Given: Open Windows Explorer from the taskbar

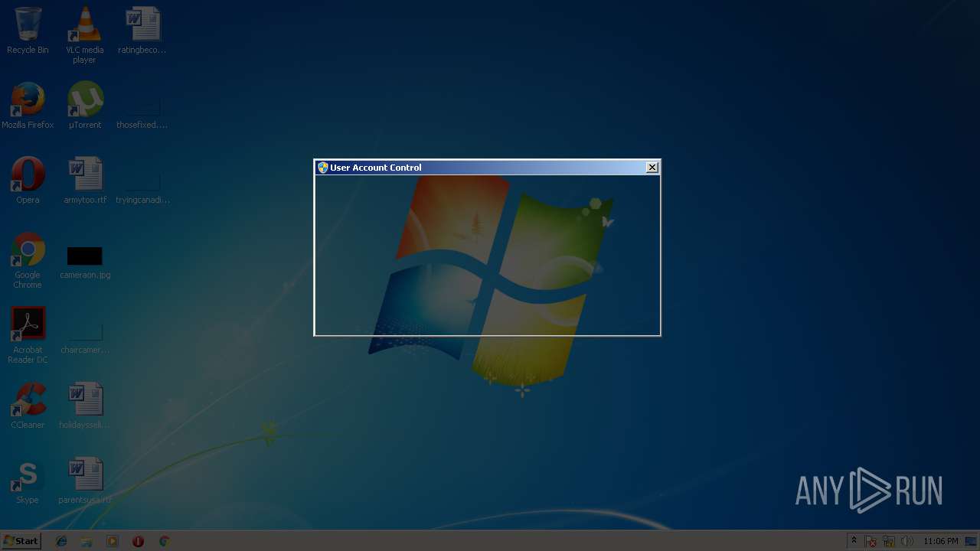Looking at the screenshot, I should click(87, 541).
